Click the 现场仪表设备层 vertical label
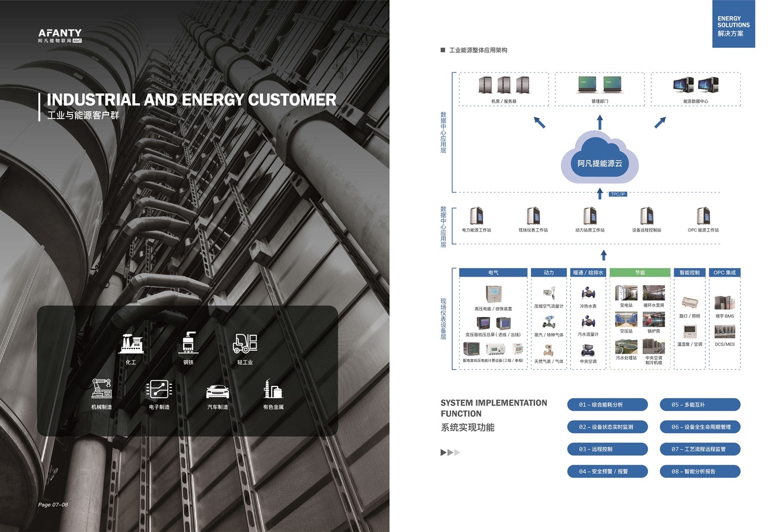Screen dimensions: 779x532 443,319
